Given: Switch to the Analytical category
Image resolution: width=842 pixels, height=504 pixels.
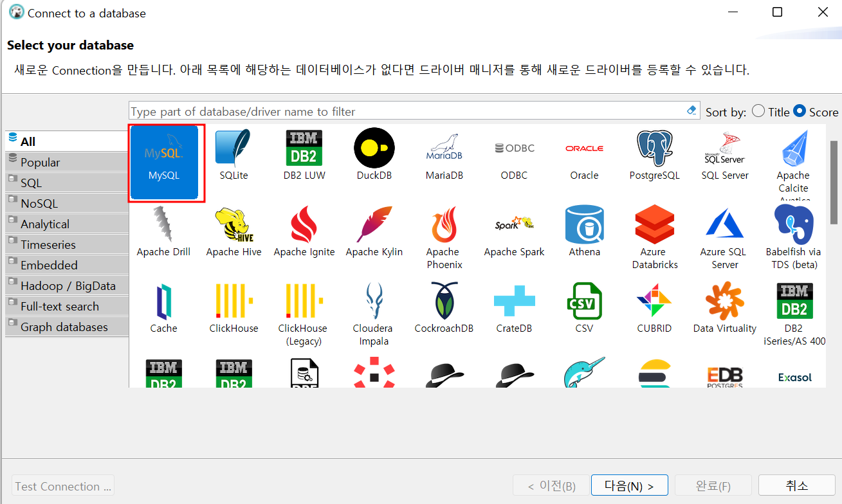Looking at the screenshot, I should click(67, 224).
